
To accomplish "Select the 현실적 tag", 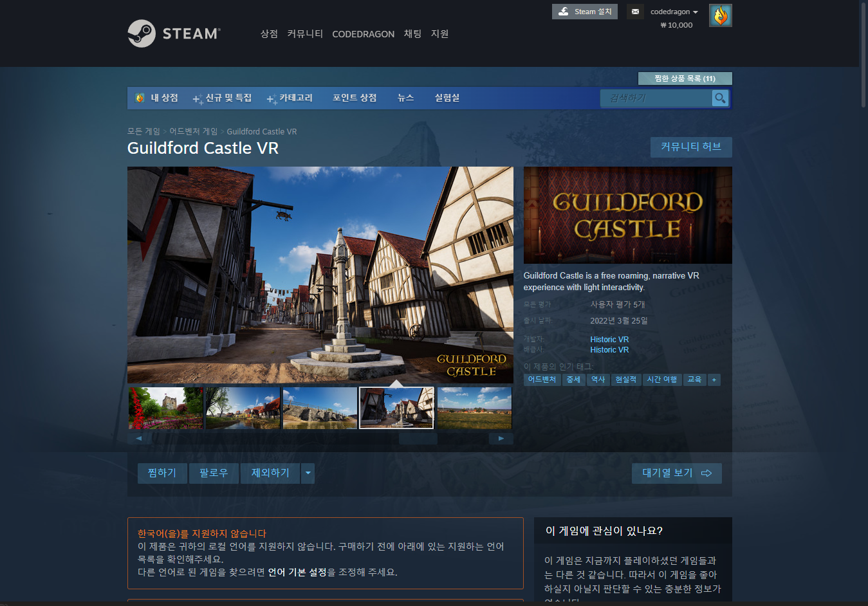I will (625, 380).
